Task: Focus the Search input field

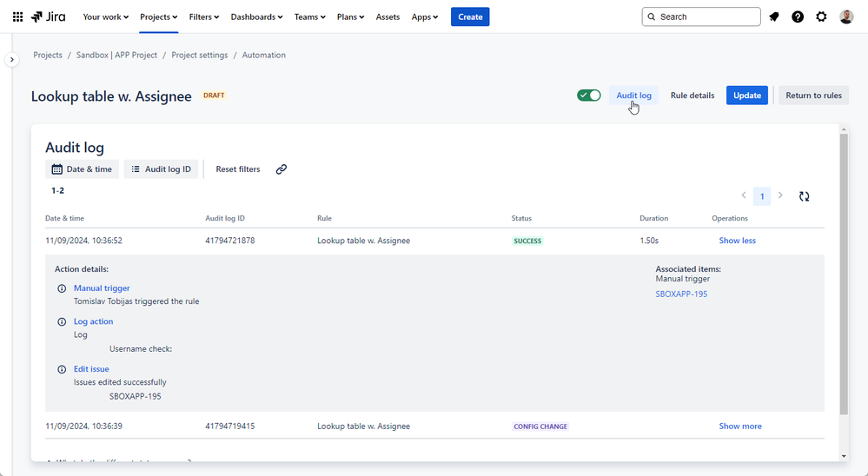Action: (x=701, y=17)
